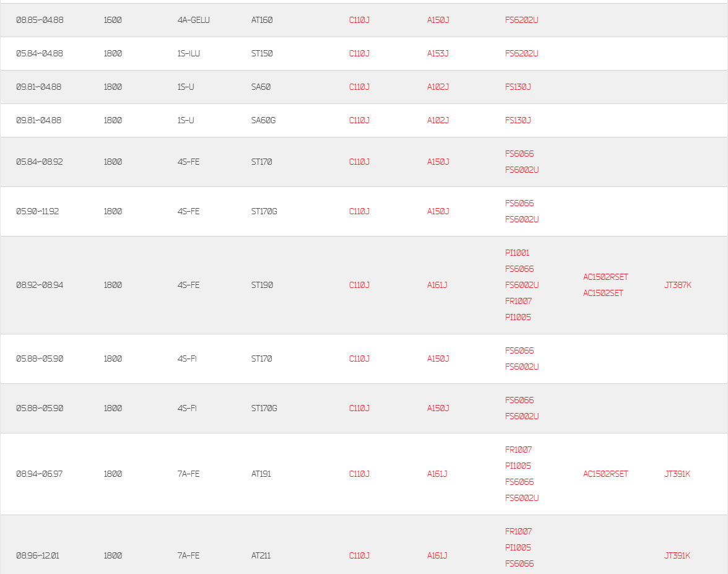The height and width of the screenshot is (574, 728).
Task: Click A153J part link for ST150
Action: pyautogui.click(x=437, y=53)
